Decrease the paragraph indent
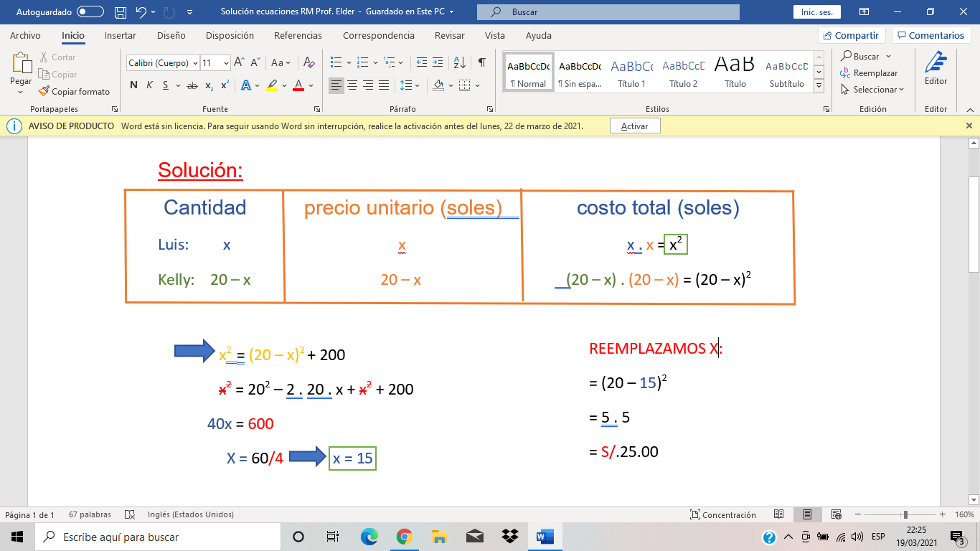Image resolution: width=980 pixels, height=551 pixels. (421, 62)
